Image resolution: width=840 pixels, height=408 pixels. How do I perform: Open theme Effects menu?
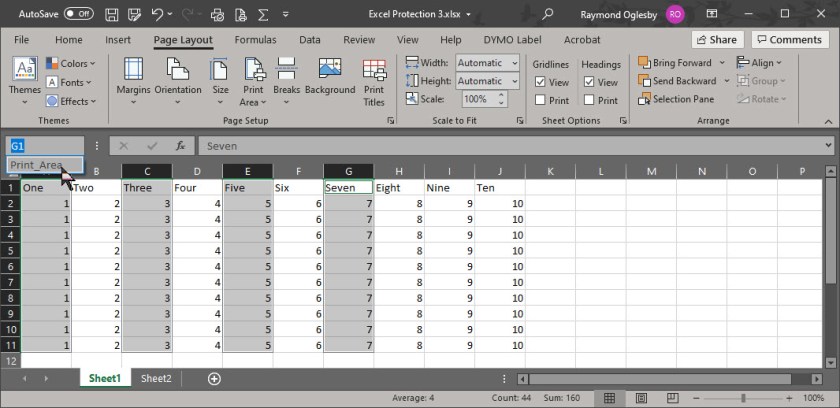pos(71,101)
